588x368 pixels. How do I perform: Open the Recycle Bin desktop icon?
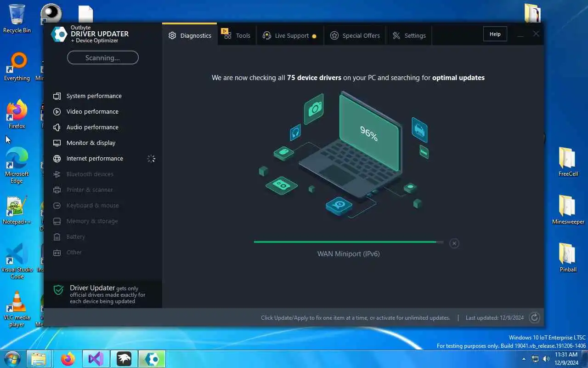pos(17,19)
